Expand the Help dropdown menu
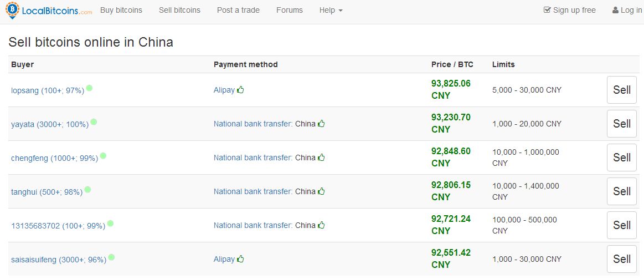 331,11
